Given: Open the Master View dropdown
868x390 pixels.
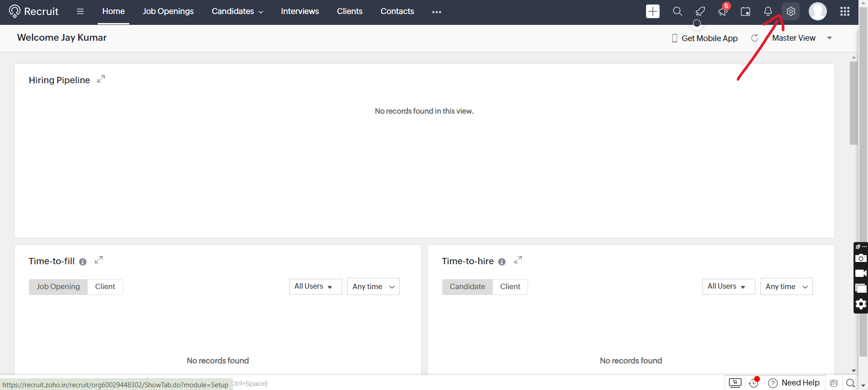Looking at the screenshot, I should pos(802,38).
